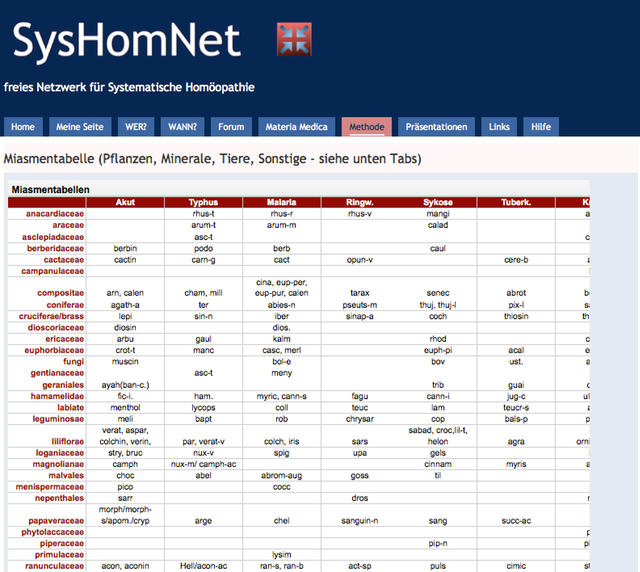Viewport: 640px width, 572px height.
Task: Select the cruciferae/brass row label
Action: [x=51, y=316]
